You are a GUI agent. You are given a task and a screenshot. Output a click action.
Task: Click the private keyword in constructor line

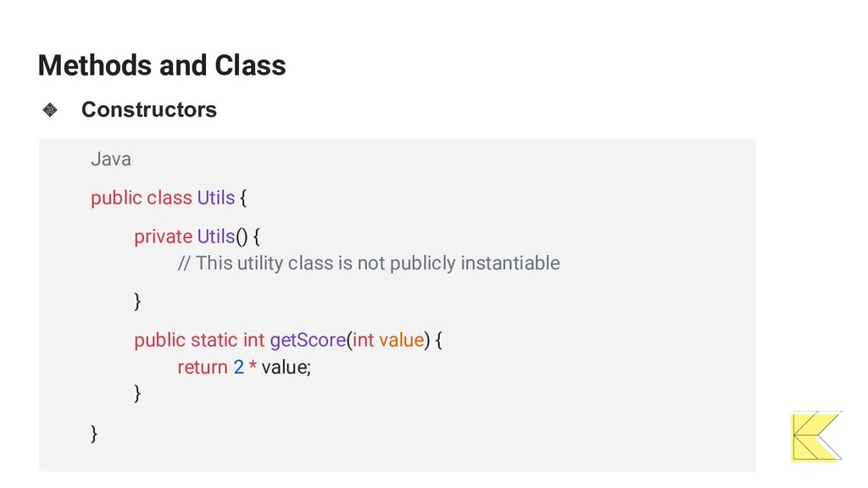click(164, 237)
